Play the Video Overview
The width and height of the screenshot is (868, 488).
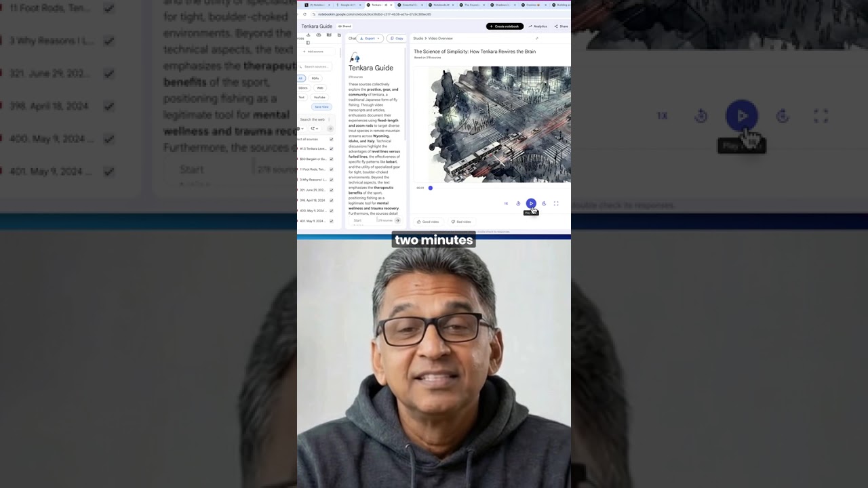click(x=531, y=203)
